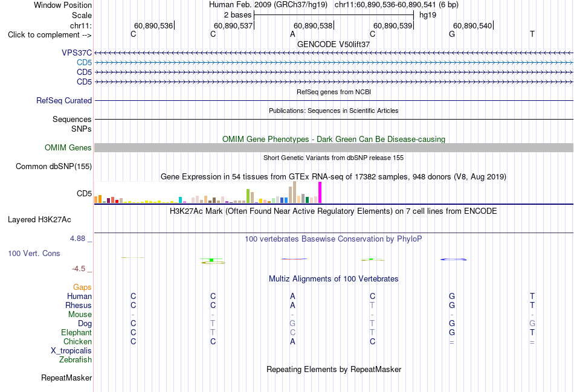Click the CD5 GTEx expression track label
Image resolution: width=574 pixels, height=392 pixels.
click(84, 194)
